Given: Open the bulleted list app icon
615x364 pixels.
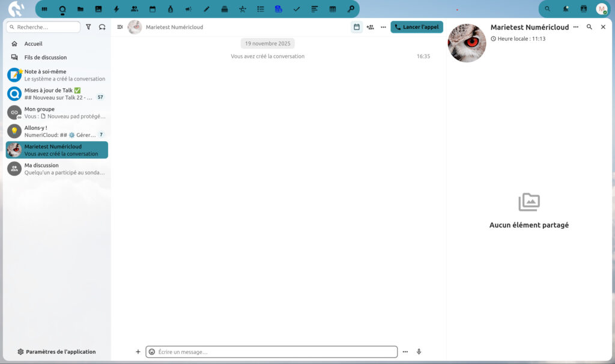Looking at the screenshot, I should coord(261,9).
